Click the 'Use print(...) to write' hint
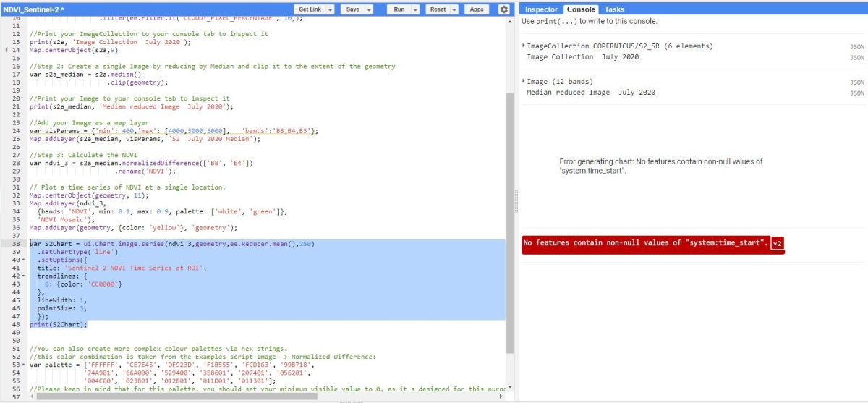Image resolution: width=868 pixels, height=403 pixels. point(590,21)
